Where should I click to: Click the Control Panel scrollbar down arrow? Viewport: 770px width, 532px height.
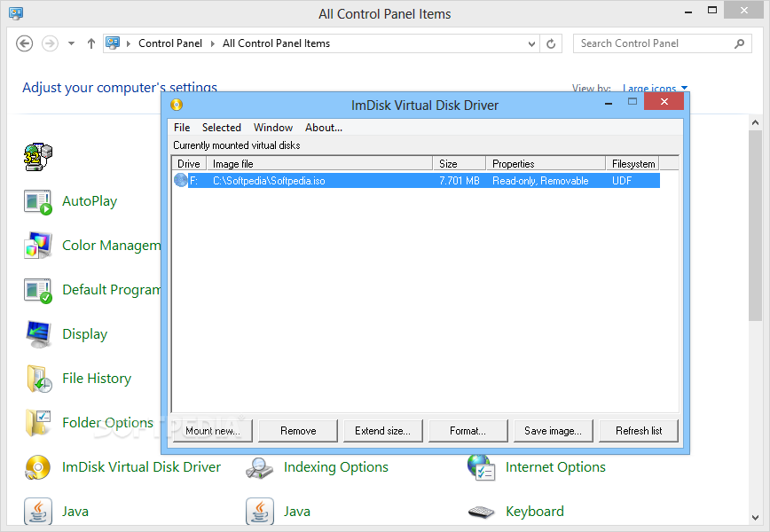click(755, 518)
